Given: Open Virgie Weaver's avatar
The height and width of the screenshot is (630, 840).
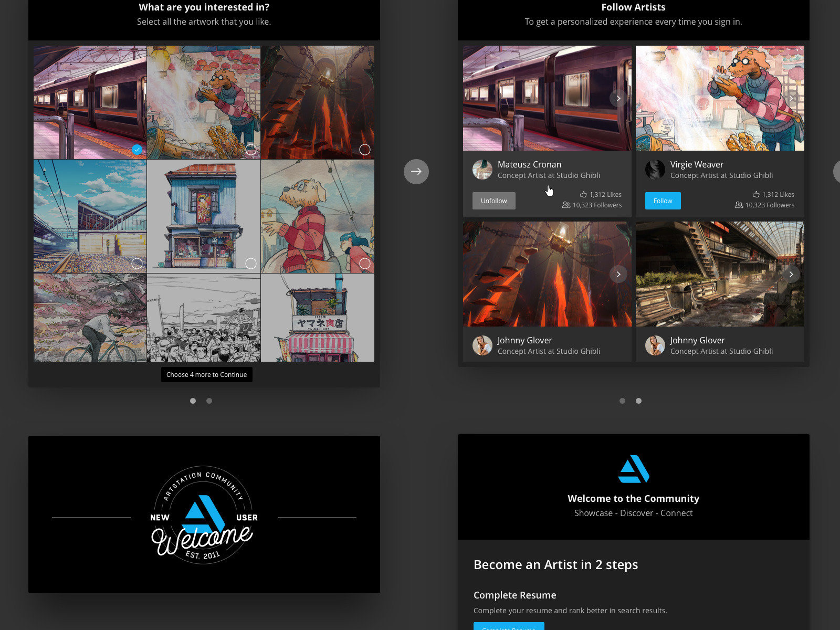Looking at the screenshot, I should coord(655,170).
